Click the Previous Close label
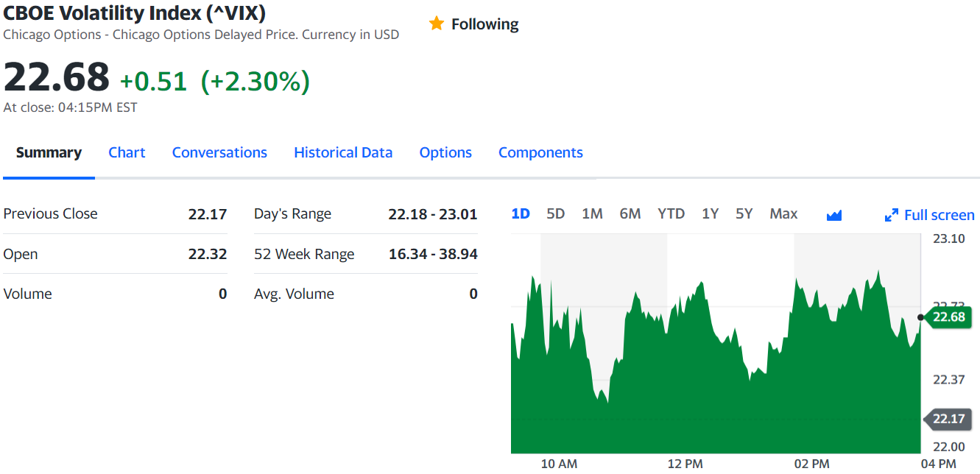The width and height of the screenshot is (980, 474). (x=51, y=213)
